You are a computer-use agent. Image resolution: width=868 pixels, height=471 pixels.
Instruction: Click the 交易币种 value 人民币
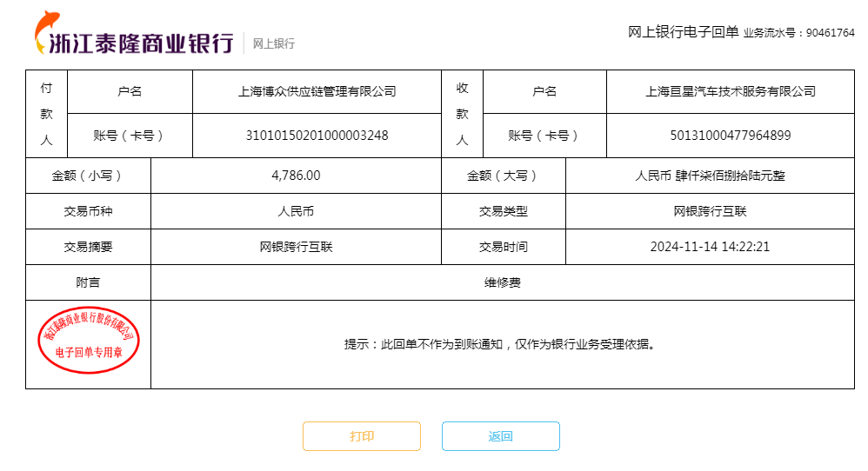pos(296,211)
